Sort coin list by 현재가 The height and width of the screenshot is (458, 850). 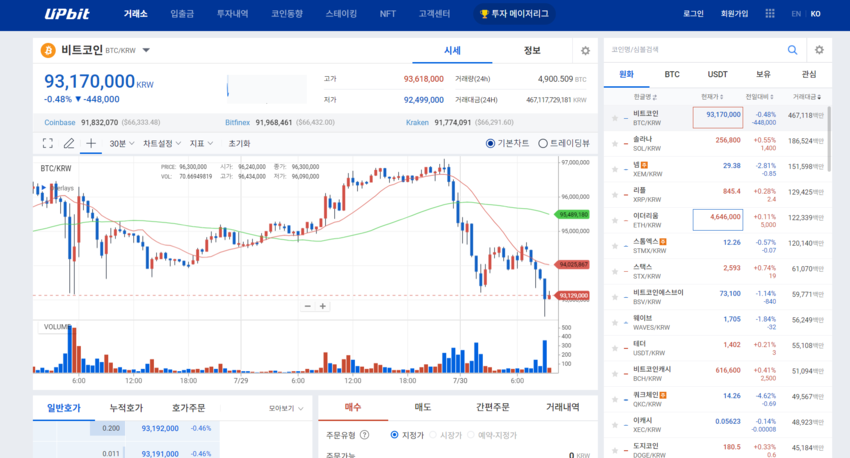click(x=712, y=96)
